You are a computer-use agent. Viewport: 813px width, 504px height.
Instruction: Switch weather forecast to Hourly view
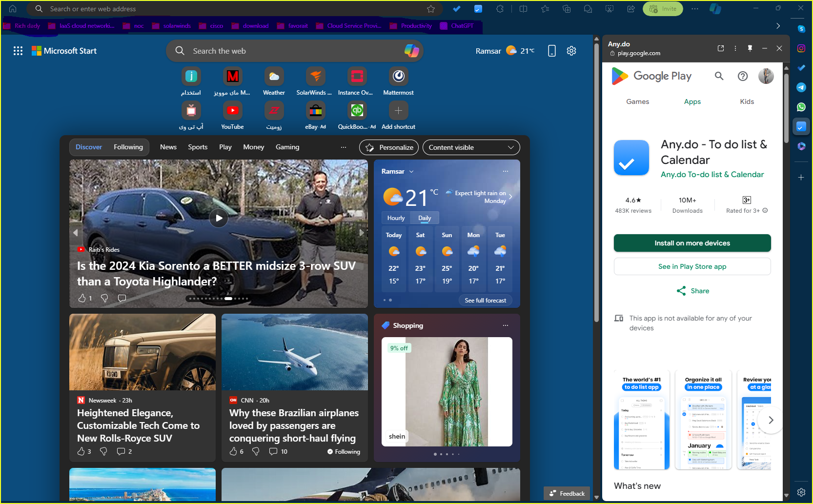395,218
